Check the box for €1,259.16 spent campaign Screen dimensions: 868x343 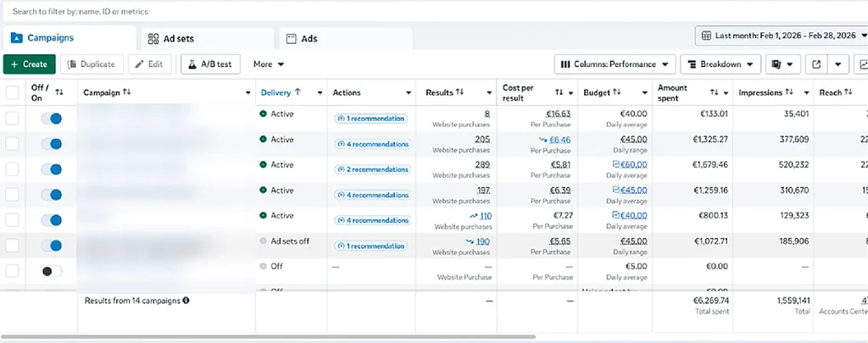click(x=12, y=195)
